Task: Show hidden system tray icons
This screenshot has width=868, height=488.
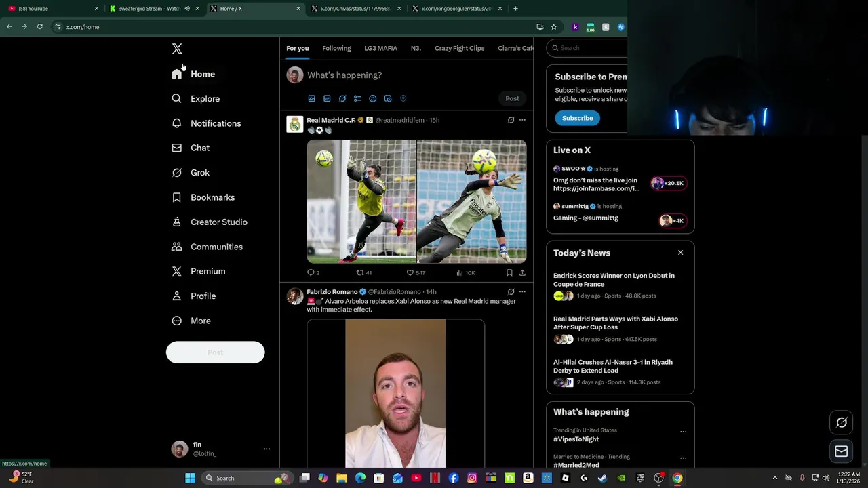Action: [x=775, y=478]
